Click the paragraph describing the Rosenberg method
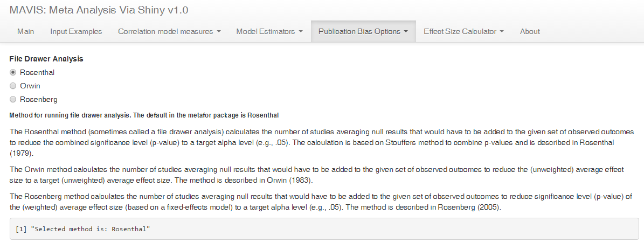644x249 pixels. coord(322,201)
